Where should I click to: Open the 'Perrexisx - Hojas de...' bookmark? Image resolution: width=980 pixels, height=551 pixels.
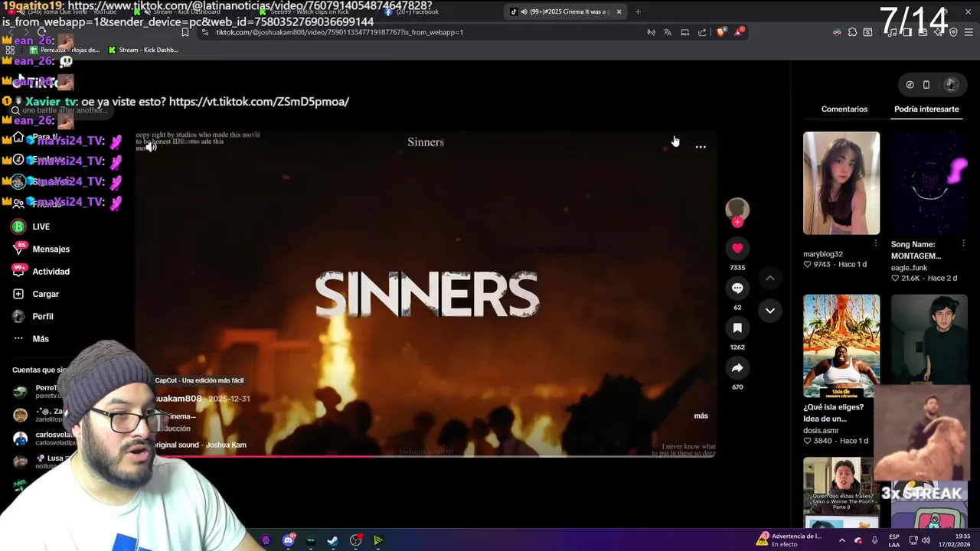click(64, 50)
